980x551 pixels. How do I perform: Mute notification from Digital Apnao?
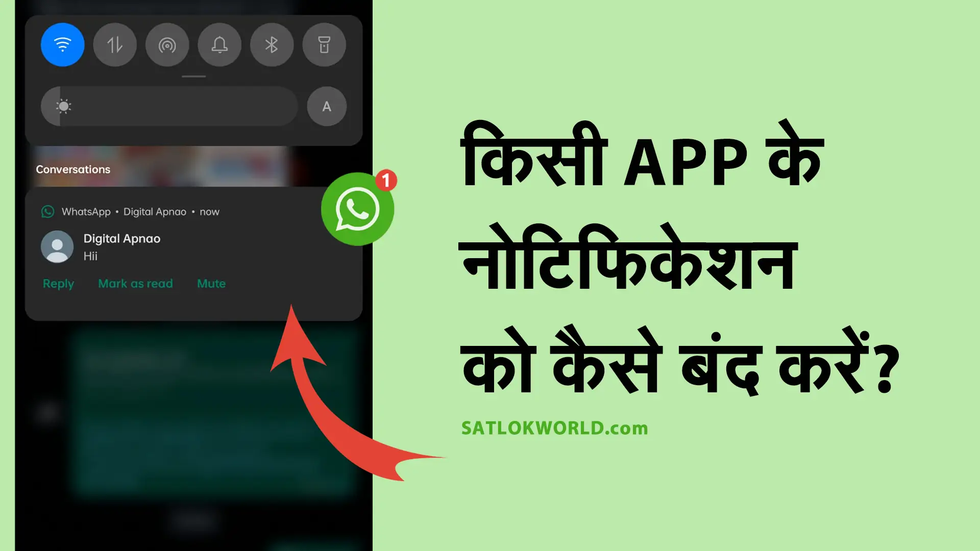point(211,283)
